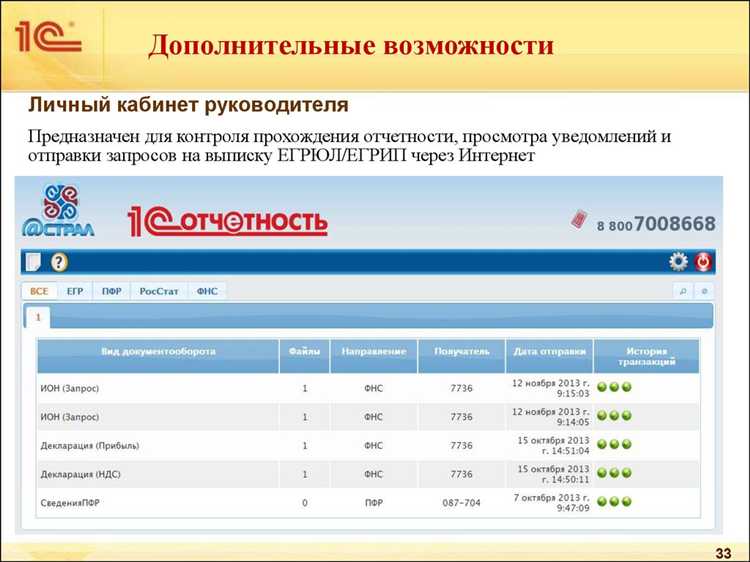Viewport: 750px width, 562px height.
Task: Click transaction status dots for 9:14:05 row
Action: coord(614,416)
